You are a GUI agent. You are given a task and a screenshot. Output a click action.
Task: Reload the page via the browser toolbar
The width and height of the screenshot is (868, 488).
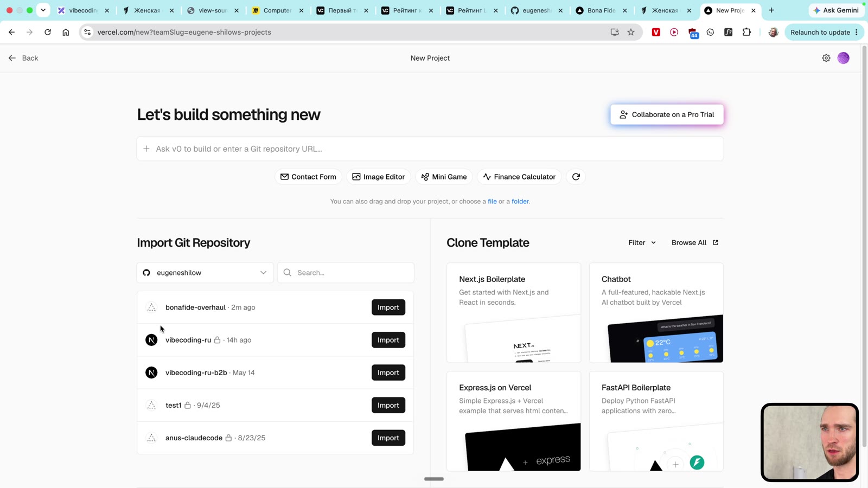click(x=48, y=32)
